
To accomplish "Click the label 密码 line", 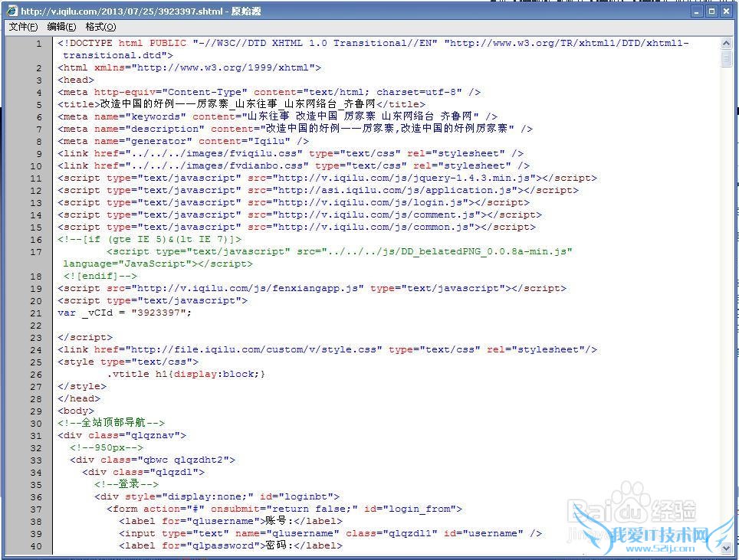I will click(x=231, y=545).
